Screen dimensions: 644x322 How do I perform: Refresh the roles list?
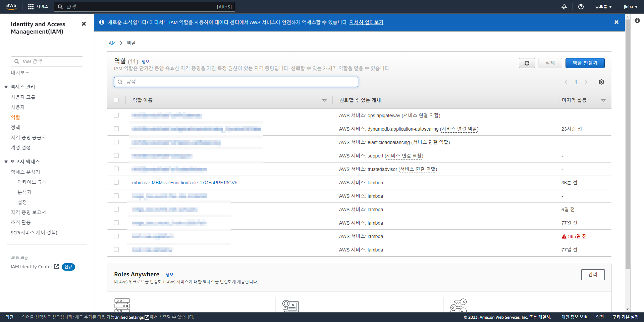[x=527, y=63]
